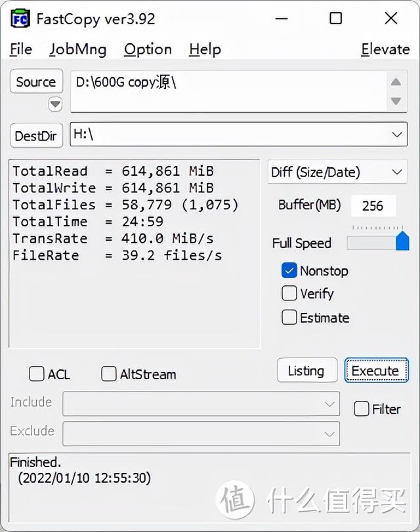This screenshot has width=420, height=532.
Task: Maximize the FastCopy window
Action: pyautogui.click(x=336, y=18)
